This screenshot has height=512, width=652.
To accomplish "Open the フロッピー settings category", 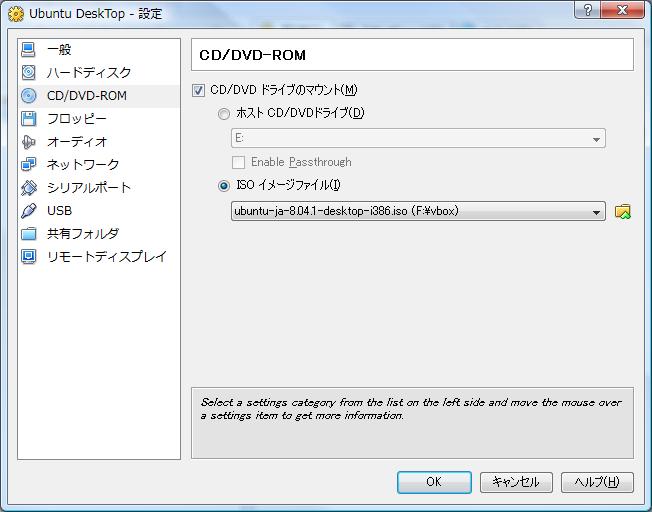I will 99,119.
